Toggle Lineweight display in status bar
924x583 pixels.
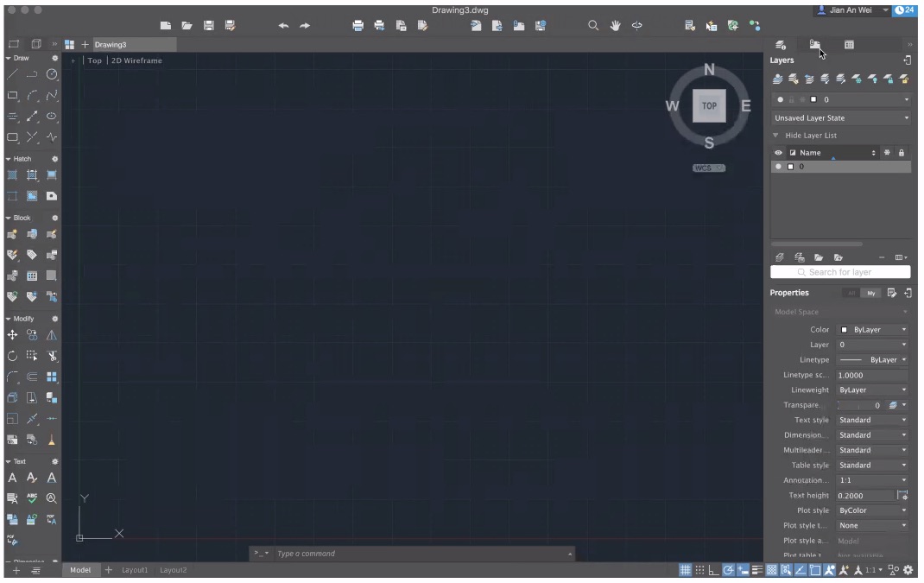[x=757, y=570]
